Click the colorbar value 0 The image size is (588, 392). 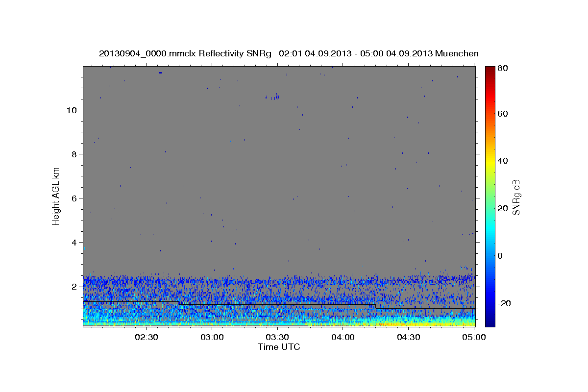[500, 256]
